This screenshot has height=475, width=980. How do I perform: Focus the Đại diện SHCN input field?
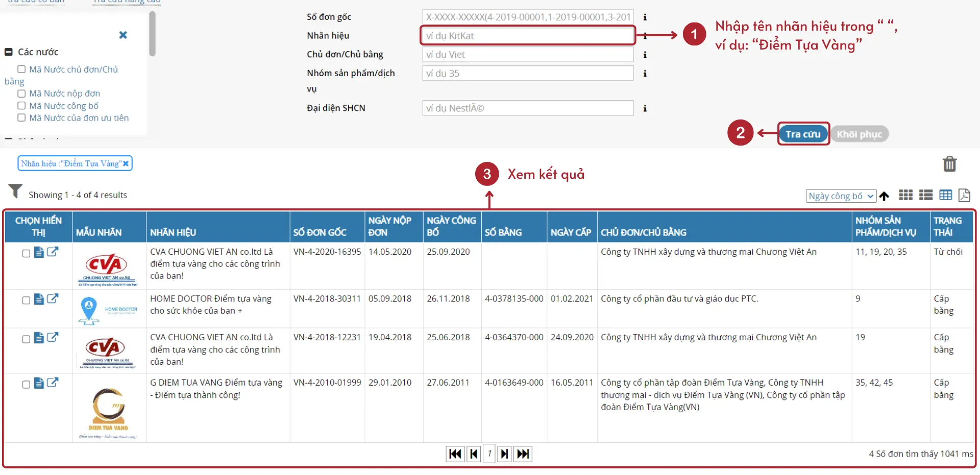[528, 108]
